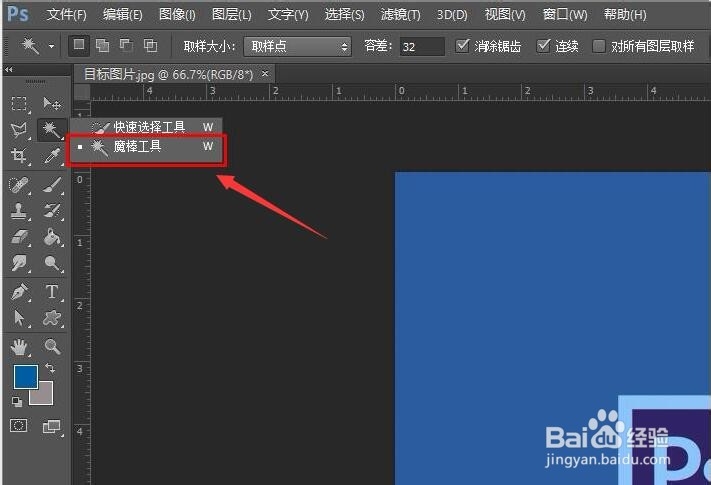Open the 选择(S) menu
The image size is (711, 485).
[x=344, y=15]
